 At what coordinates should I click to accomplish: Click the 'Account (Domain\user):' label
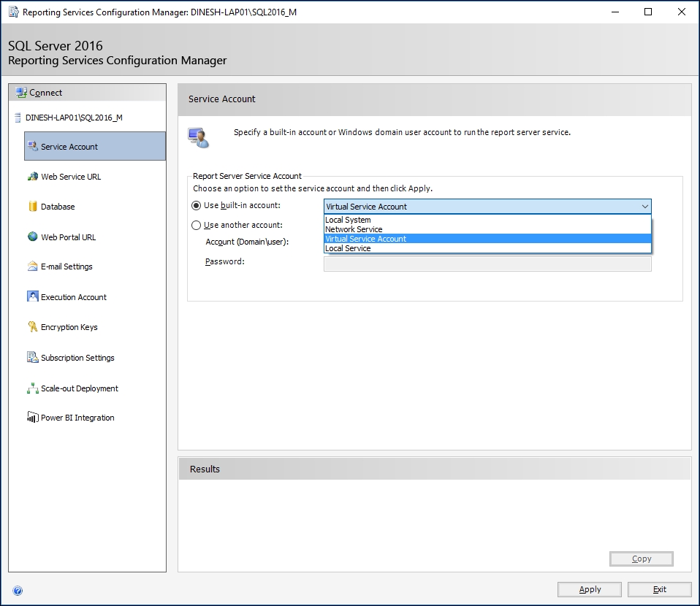point(247,242)
